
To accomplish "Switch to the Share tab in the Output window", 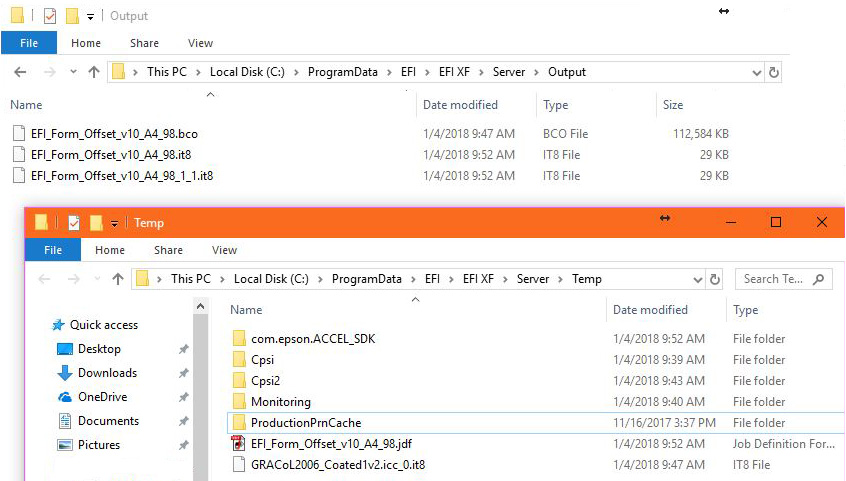I will click(145, 43).
